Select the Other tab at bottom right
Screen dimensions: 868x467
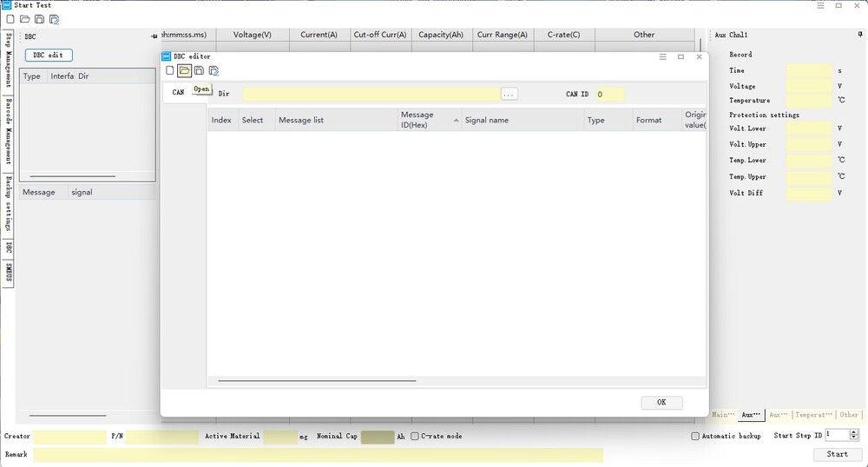(849, 415)
